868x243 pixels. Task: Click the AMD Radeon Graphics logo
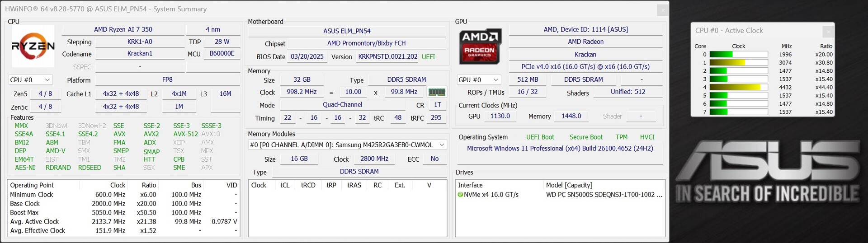pyautogui.click(x=480, y=46)
